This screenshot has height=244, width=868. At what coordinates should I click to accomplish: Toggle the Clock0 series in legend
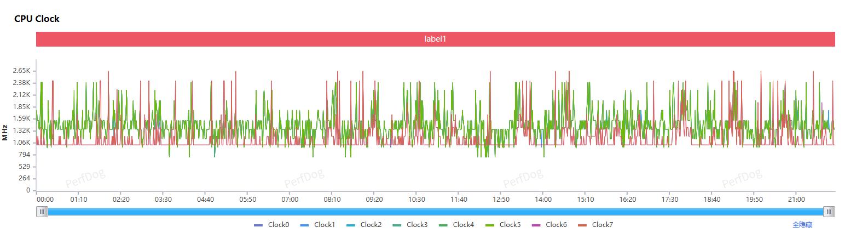[271, 224]
